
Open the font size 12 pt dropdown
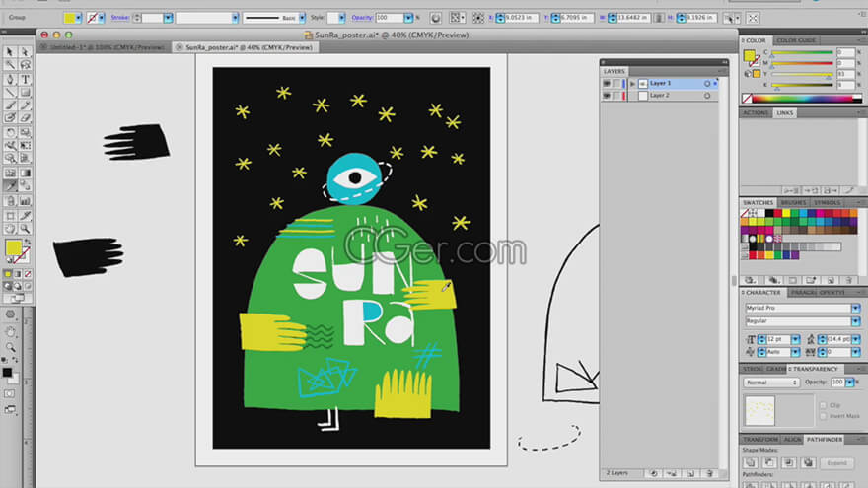tap(795, 339)
